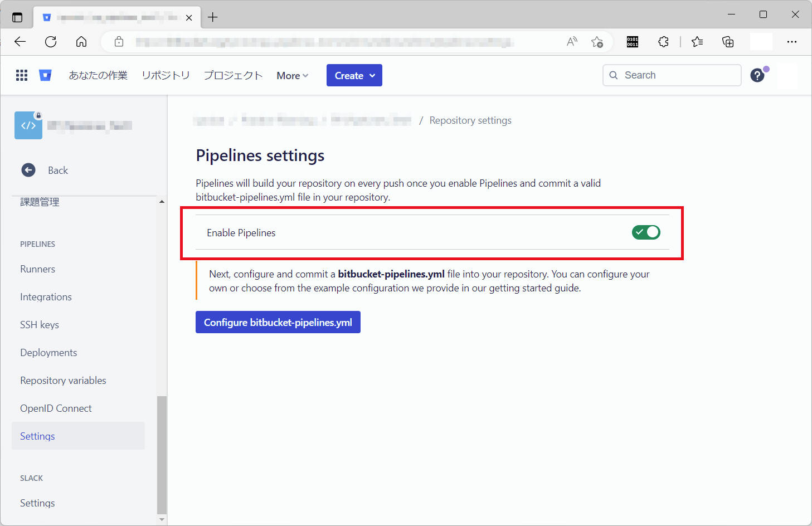Open Edge Collections

tap(728, 41)
